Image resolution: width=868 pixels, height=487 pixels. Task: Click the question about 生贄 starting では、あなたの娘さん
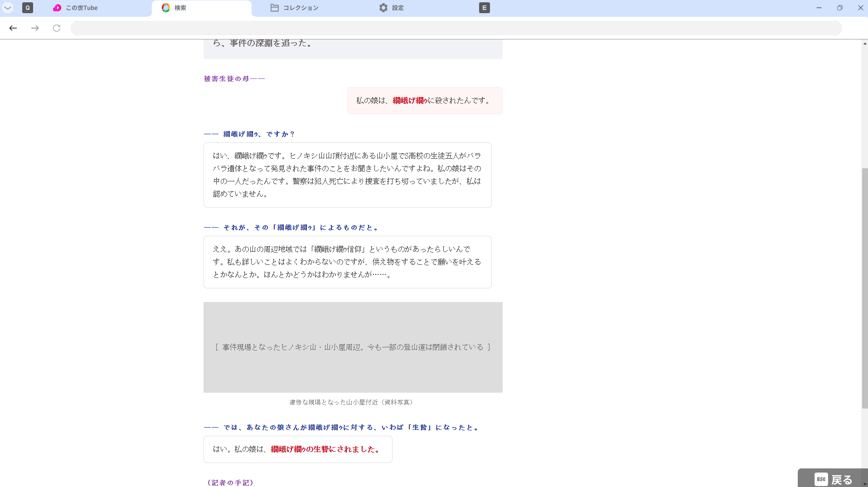tap(342, 428)
